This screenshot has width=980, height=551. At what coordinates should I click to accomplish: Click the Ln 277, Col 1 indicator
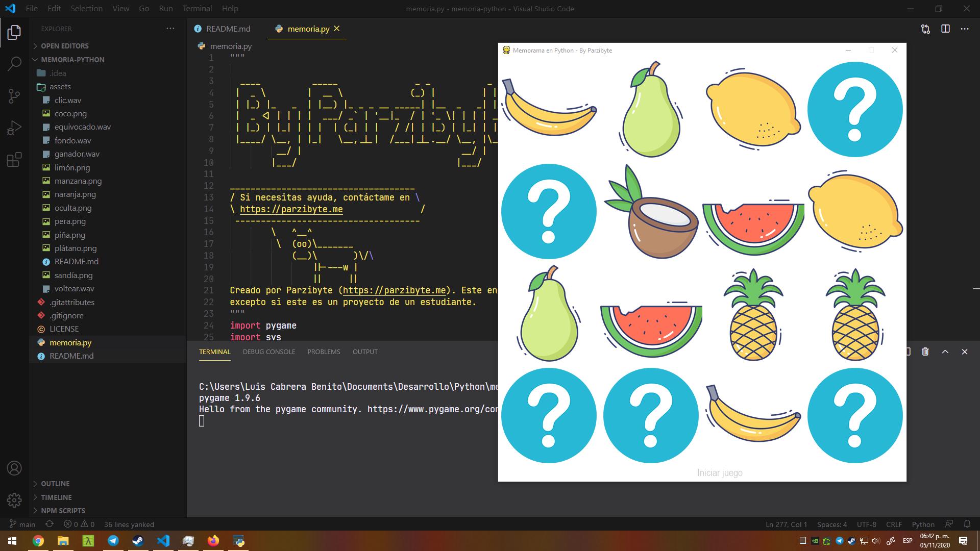(x=786, y=524)
